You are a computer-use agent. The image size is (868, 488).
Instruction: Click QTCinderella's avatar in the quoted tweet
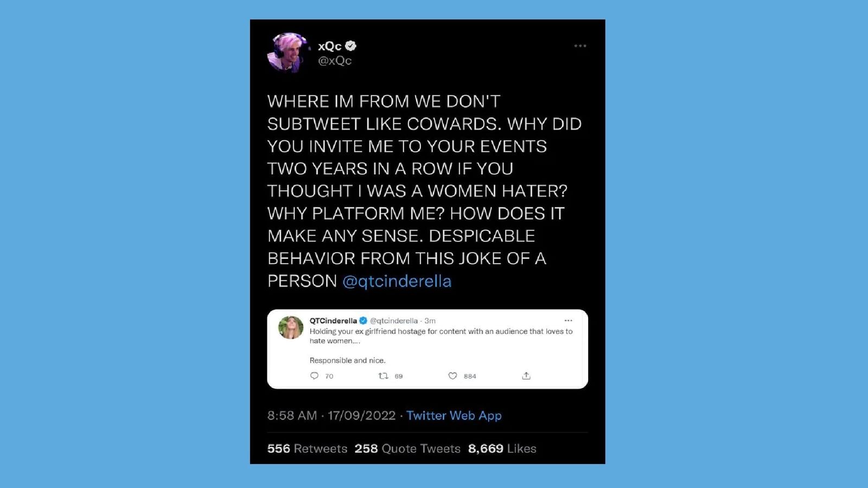291,328
